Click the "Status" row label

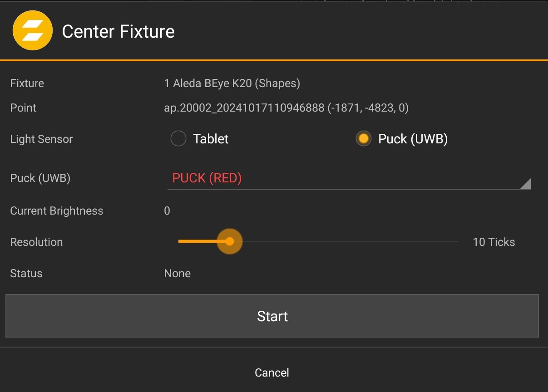click(x=26, y=274)
